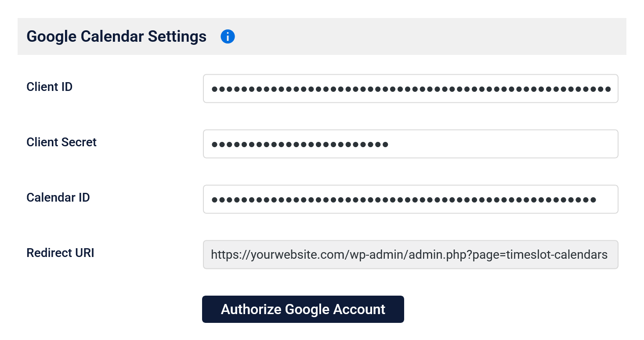Select the Client Secret label text
Screen dimensions: 644x340
click(x=61, y=142)
